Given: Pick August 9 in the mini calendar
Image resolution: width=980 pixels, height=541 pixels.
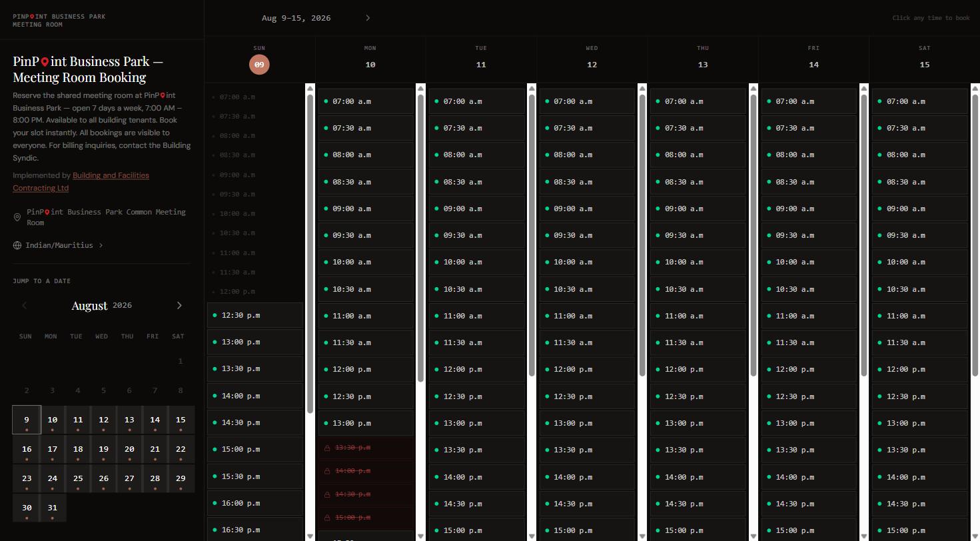Looking at the screenshot, I should (27, 420).
